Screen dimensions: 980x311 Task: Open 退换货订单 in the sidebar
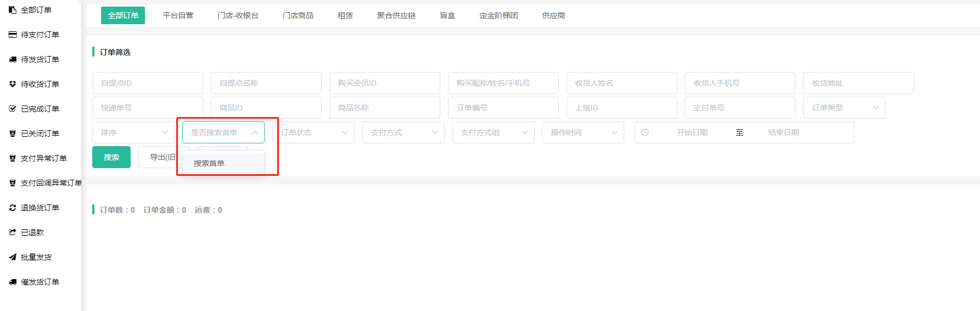40,208
